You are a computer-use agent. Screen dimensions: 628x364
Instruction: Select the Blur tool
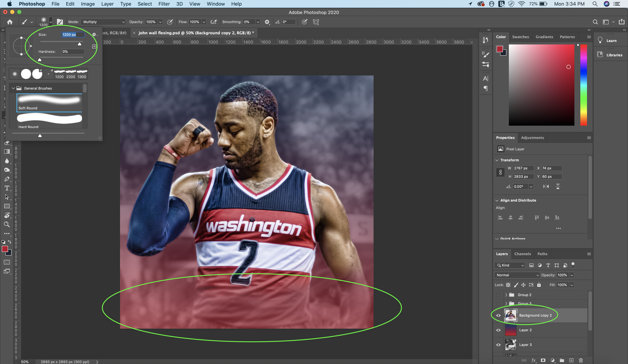pos(7,161)
